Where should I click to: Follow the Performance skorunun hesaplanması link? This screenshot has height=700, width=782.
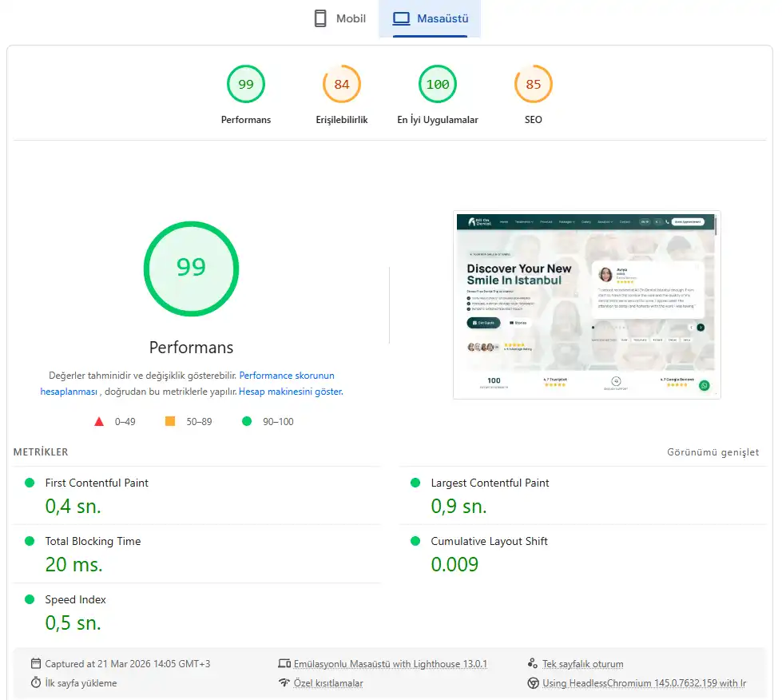286,375
